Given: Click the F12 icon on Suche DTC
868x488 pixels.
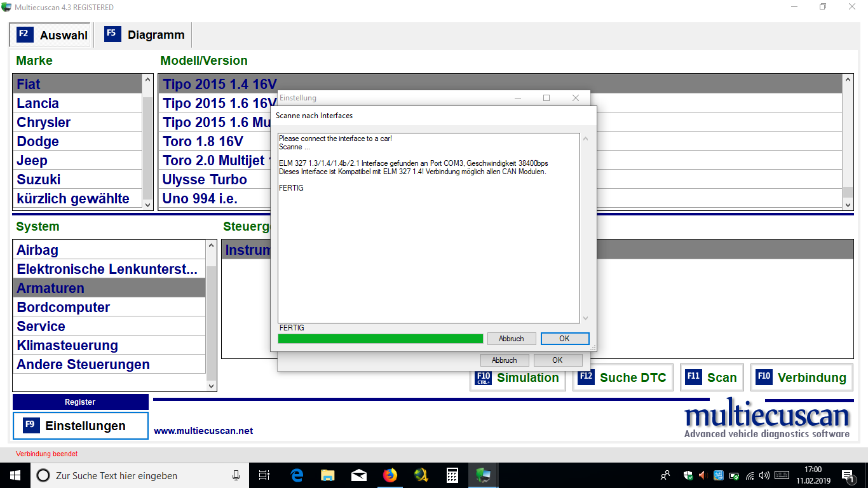Looking at the screenshot, I should click(x=586, y=377).
